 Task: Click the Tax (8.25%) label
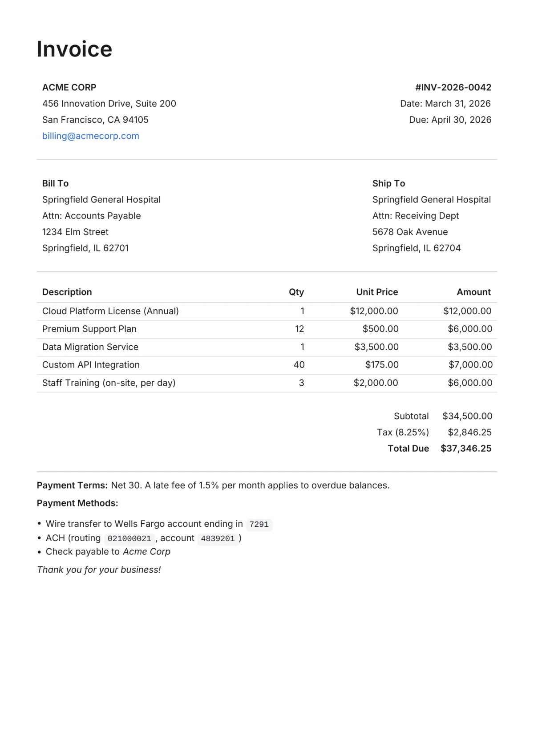[403, 432]
